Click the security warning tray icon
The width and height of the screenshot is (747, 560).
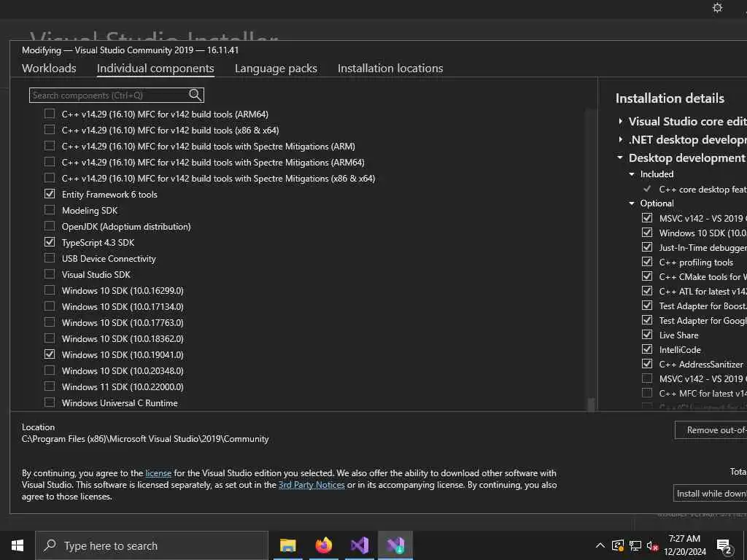618,545
